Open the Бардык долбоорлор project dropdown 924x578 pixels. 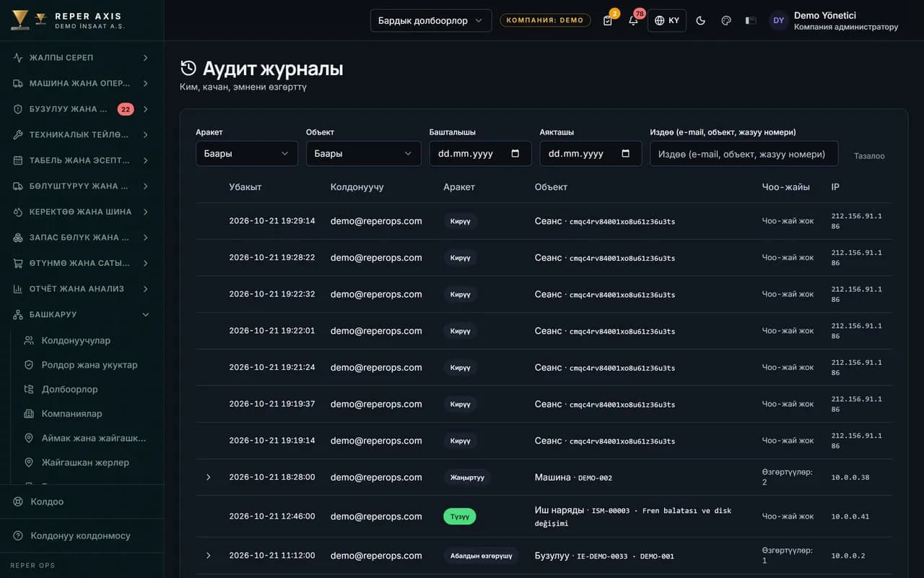coord(431,20)
